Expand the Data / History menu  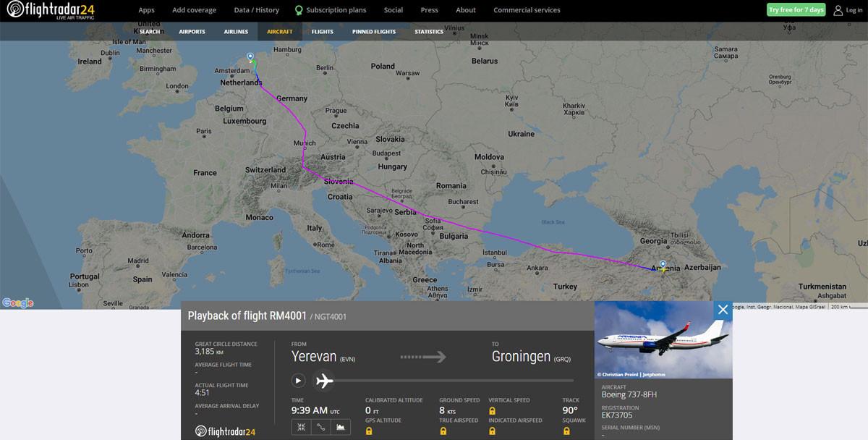(256, 10)
